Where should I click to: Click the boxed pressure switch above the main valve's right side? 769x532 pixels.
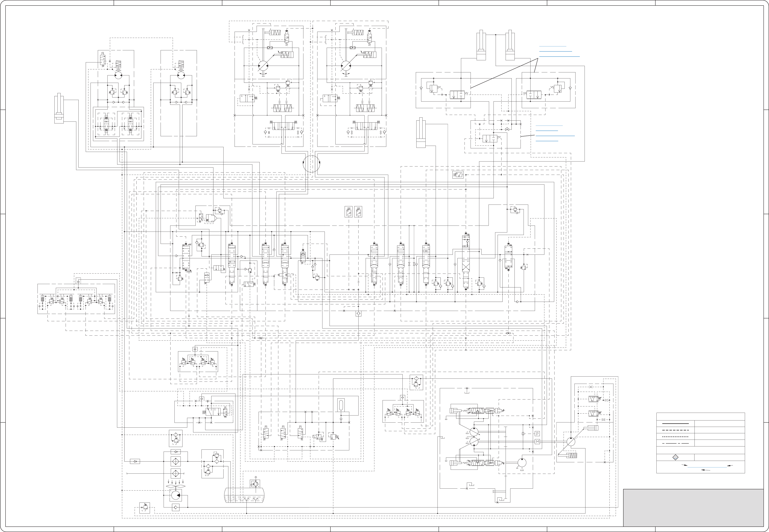point(458,175)
